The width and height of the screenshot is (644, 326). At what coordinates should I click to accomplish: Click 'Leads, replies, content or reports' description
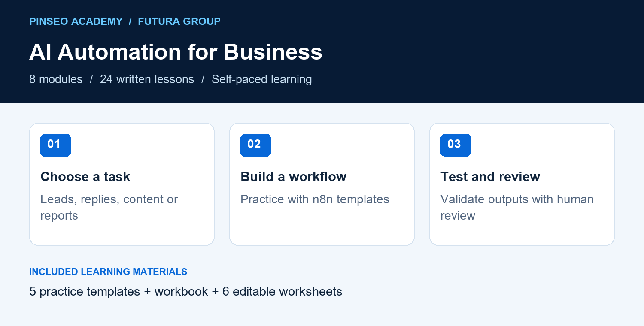(x=109, y=207)
